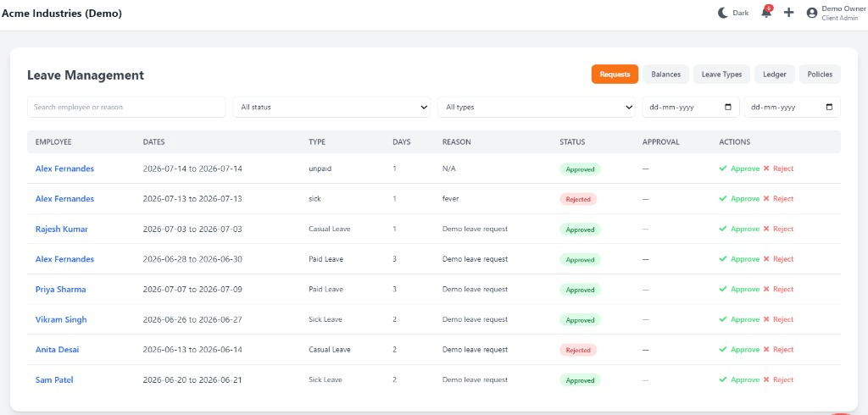This screenshot has height=415, width=868.
Task: Click the first dd-mm-yyyy date input
Action: (x=690, y=108)
